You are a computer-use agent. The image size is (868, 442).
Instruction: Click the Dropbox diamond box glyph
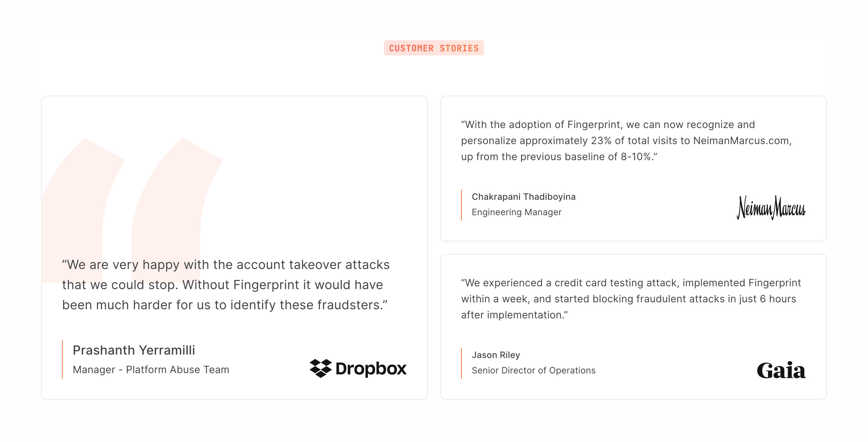(x=320, y=368)
